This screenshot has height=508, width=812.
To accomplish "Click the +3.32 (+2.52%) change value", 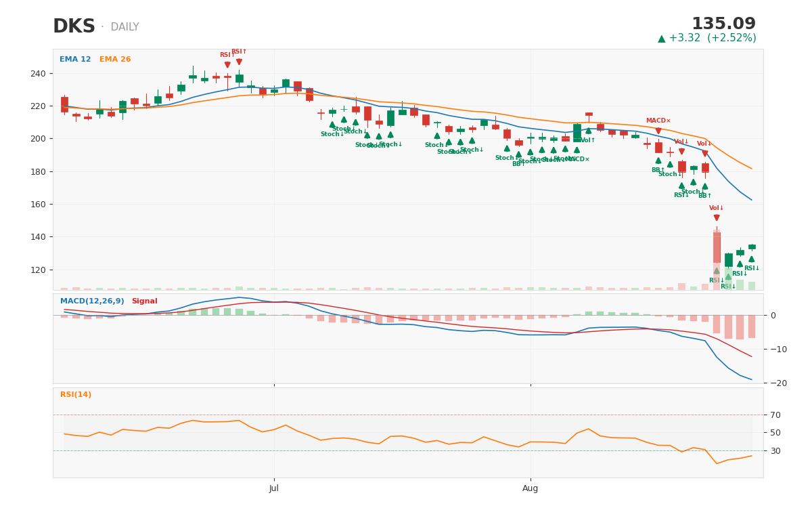I will pos(707,38).
